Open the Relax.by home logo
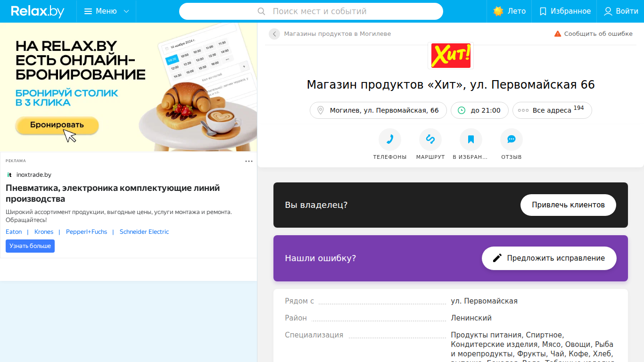The width and height of the screenshot is (644, 362). pyautogui.click(x=38, y=11)
